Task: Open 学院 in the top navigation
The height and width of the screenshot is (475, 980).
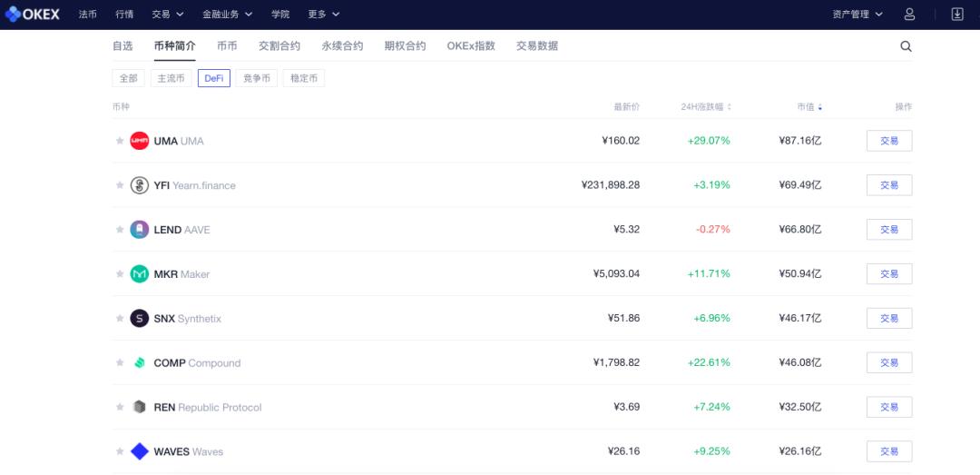Action: click(280, 14)
